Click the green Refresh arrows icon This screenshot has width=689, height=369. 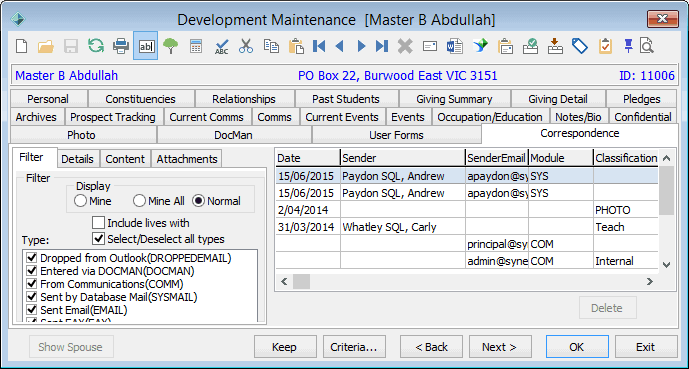coord(96,46)
